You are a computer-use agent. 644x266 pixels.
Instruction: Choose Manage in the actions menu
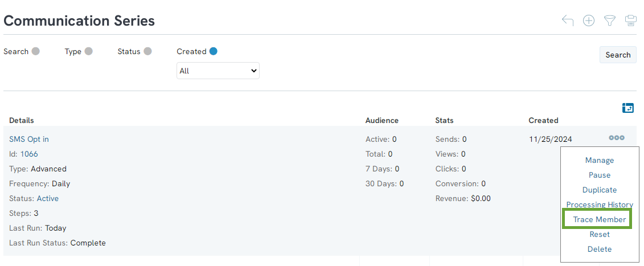coord(600,160)
